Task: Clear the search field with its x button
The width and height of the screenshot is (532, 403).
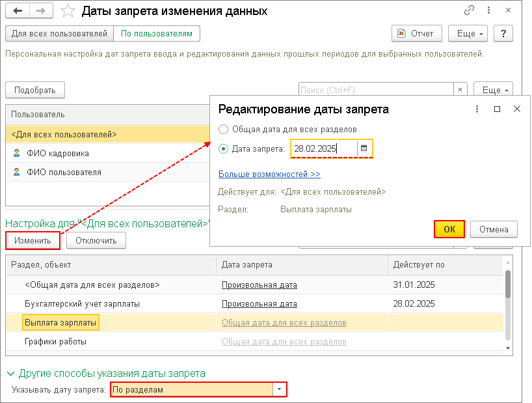Action: pyautogui.click(x=460, y=90)
